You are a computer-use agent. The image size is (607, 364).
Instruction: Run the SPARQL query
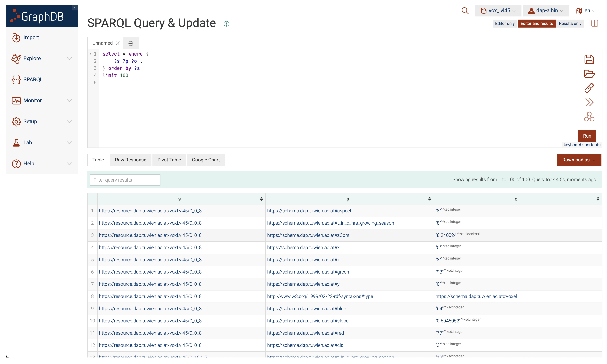pos(587,136)
